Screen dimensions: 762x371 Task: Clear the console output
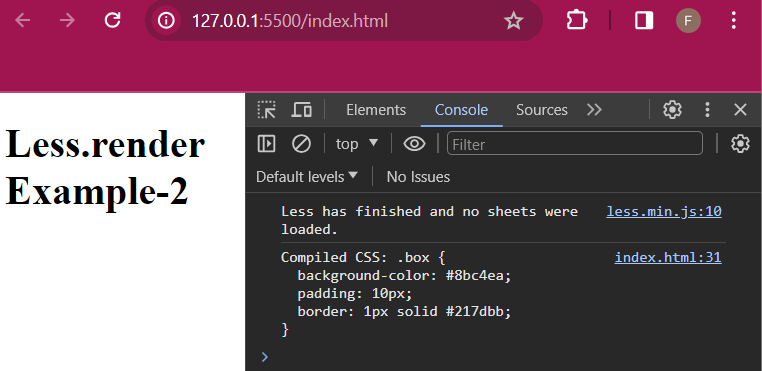301,144
